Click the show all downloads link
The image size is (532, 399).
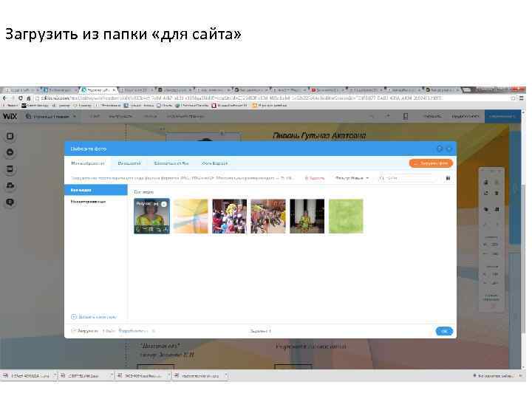point(494,376)
